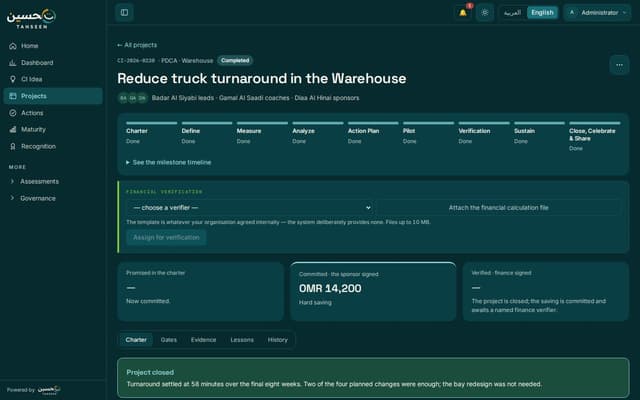Image resolution: width=640 pixels, height=400 pixels.
Task: Click Assign for verification button
Action: [166, 237]
